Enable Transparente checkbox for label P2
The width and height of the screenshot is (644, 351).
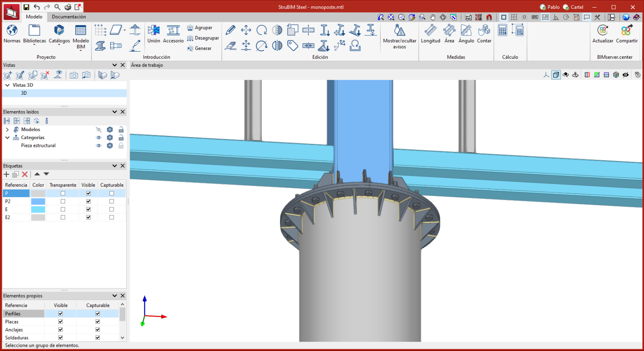pos(63,201)
